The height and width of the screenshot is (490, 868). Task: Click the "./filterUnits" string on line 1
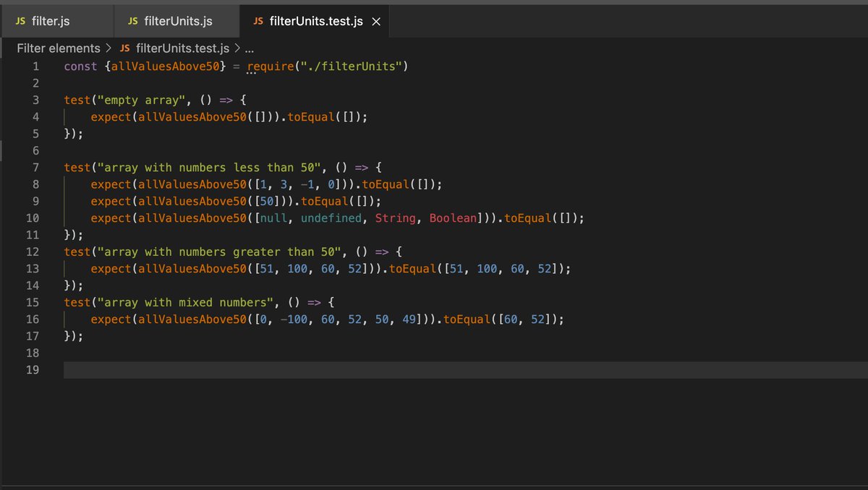click(x=352, y=66)
